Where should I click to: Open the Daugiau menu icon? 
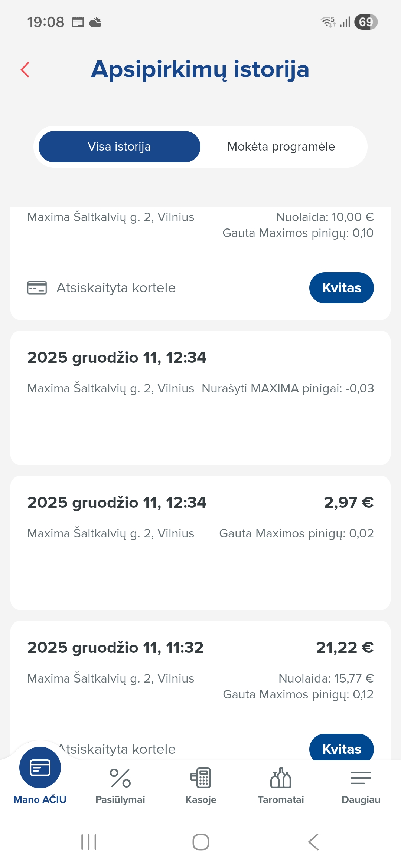(361, 778)
